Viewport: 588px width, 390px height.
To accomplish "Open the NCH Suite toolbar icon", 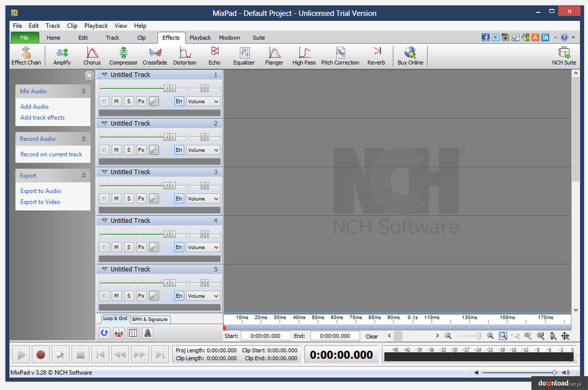I will pyautogui.click(x=564, y=56).
